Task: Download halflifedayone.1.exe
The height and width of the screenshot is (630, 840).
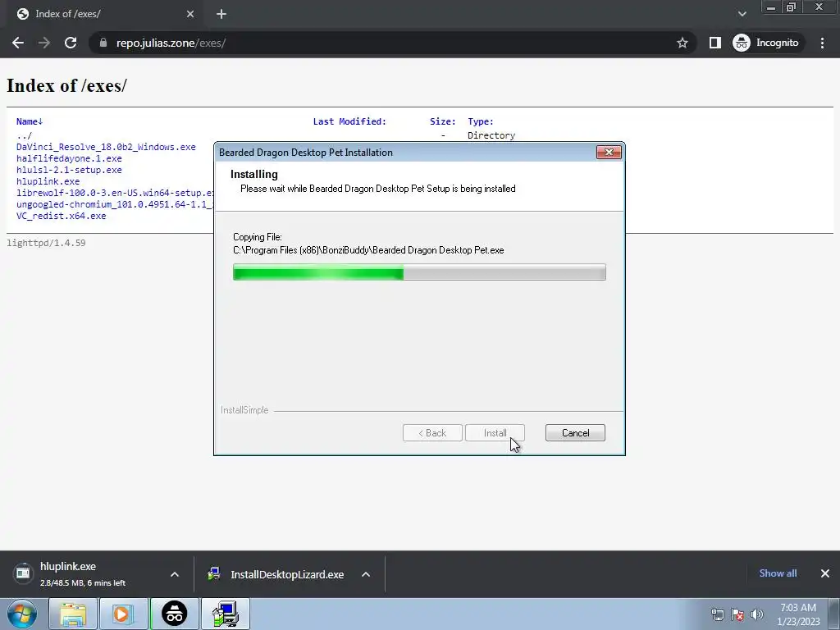Action: coord(69,158)
